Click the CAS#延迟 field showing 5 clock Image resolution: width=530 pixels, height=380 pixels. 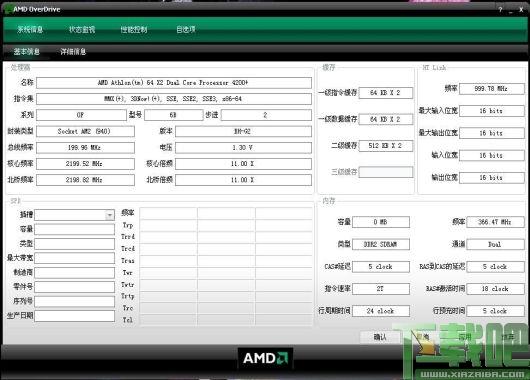pyautogui.click(x=381, y=267)
